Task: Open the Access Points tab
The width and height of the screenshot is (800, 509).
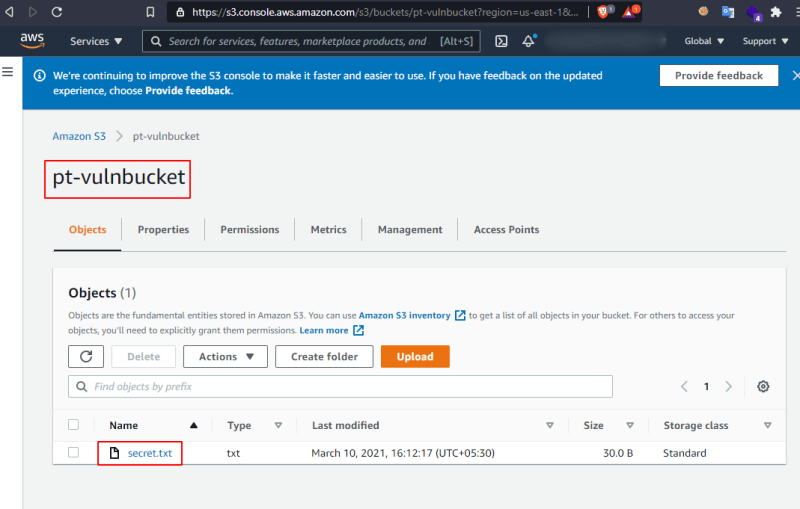Action: coord(506,230)
